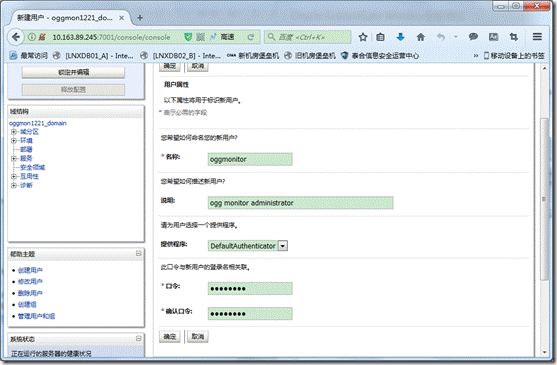557x365 pixels.
Task: Open the chat bubble toolbar icon
Action: (473, 37)
